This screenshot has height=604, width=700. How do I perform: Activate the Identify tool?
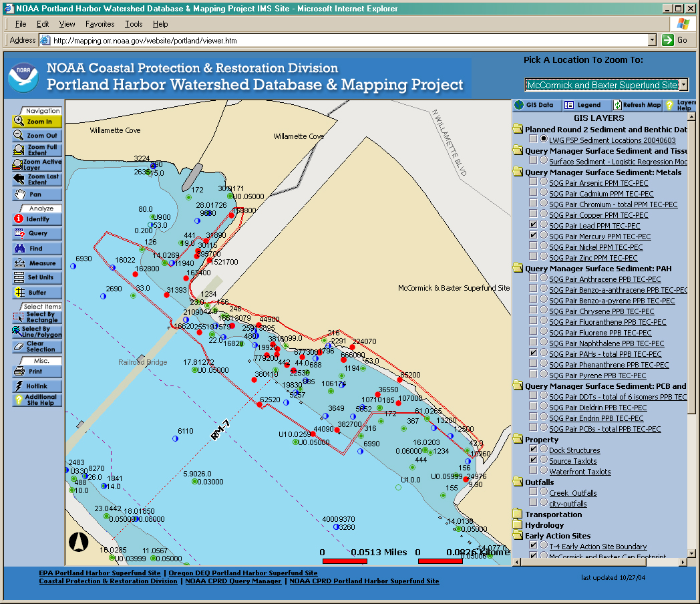tap(37, 218)
